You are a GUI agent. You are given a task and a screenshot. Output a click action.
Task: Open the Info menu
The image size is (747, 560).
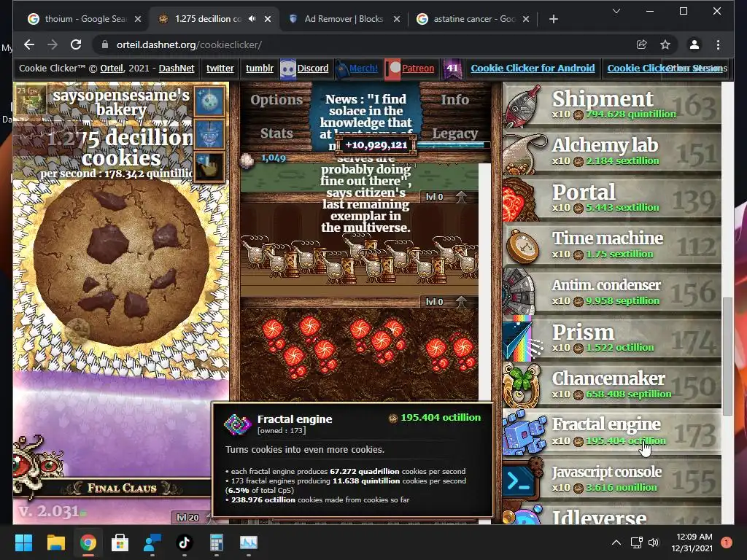tap(455, 99)
